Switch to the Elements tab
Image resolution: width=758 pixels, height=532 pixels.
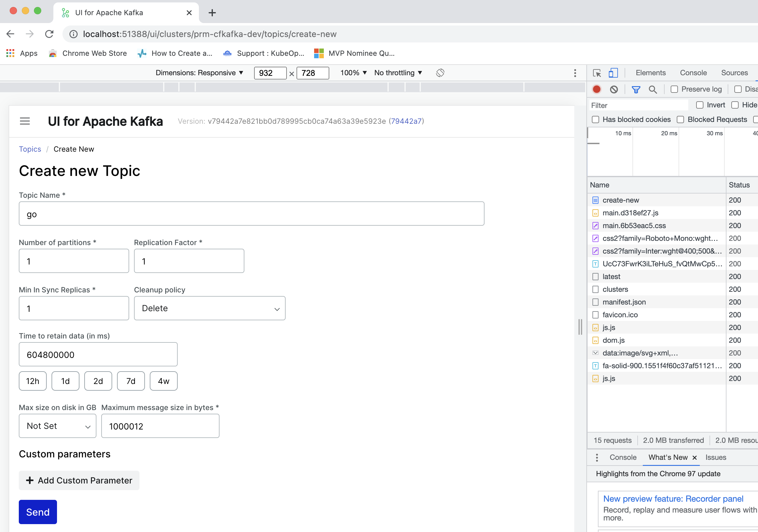[x=650, y=73]
